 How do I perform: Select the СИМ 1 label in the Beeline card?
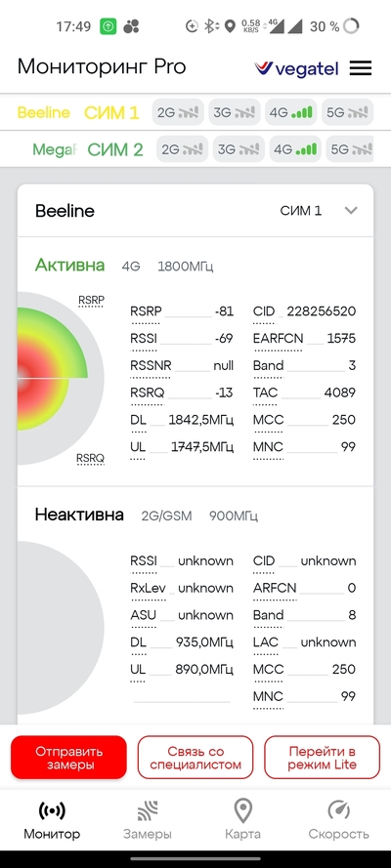tap(300, 210)
